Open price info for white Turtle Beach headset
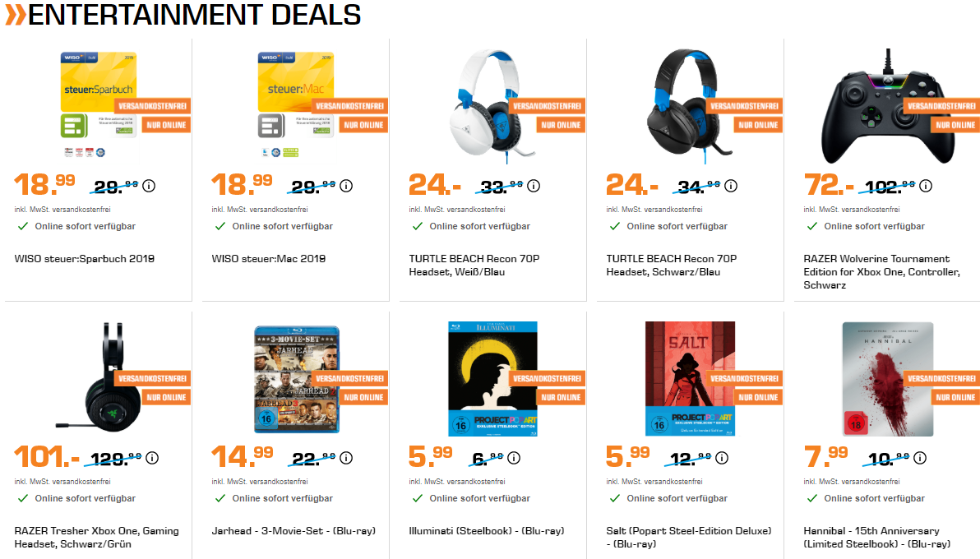 click(535, 186)
